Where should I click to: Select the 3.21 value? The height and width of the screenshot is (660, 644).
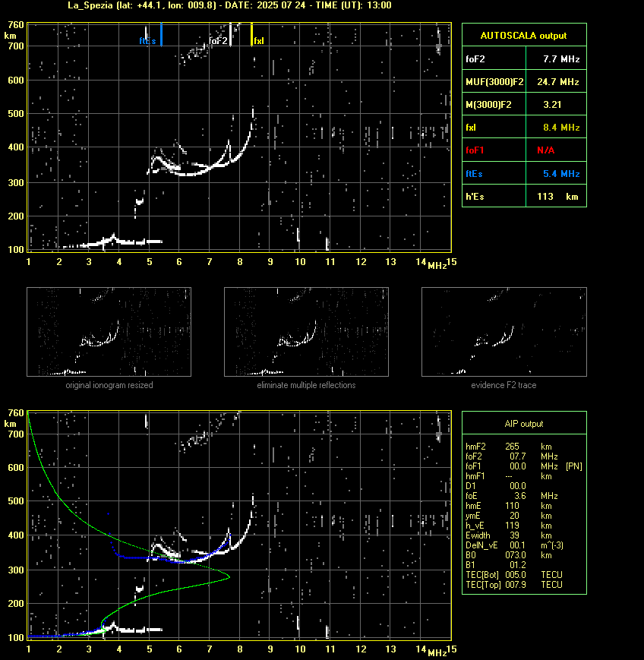(x=552, y=104)
